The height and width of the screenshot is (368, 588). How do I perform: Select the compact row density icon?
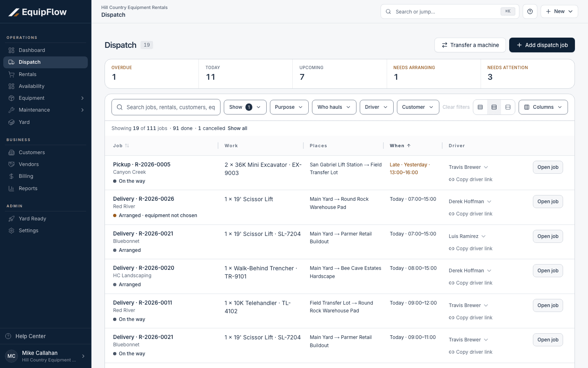(480, 107)
